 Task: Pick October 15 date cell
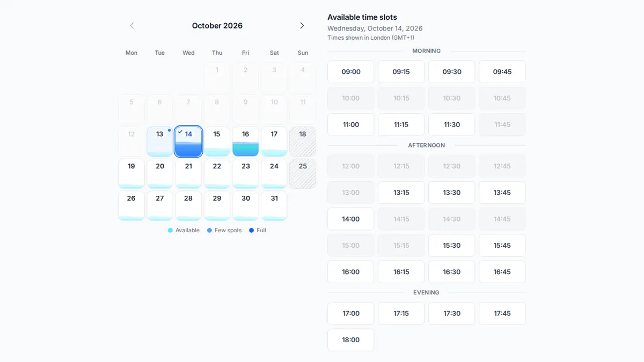(217, 142)
